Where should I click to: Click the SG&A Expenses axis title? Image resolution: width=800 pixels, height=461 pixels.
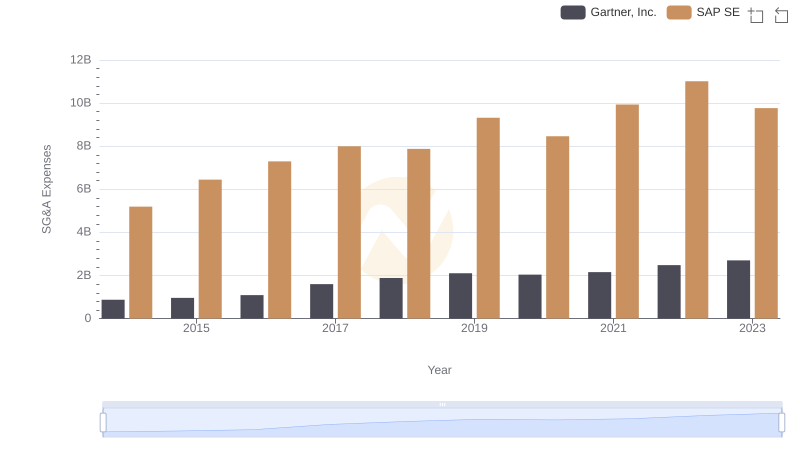(46, 189)
